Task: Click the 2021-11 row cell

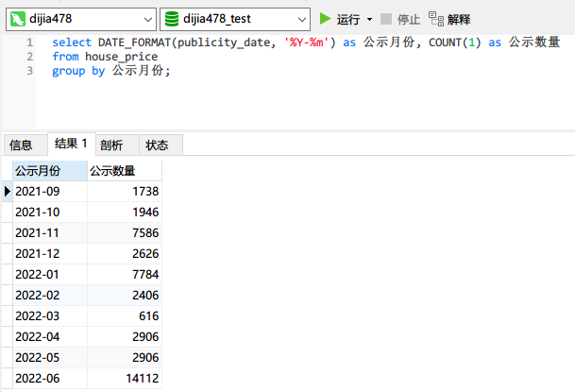Action: pyautogui.click(x=49, y=232)
